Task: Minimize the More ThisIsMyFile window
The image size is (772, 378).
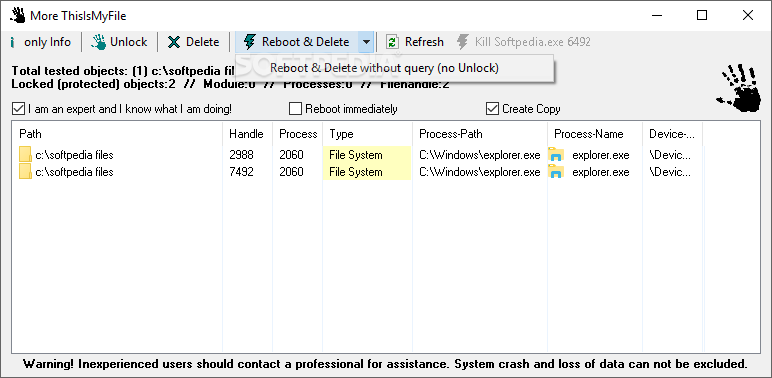Action: coord(657,15)
